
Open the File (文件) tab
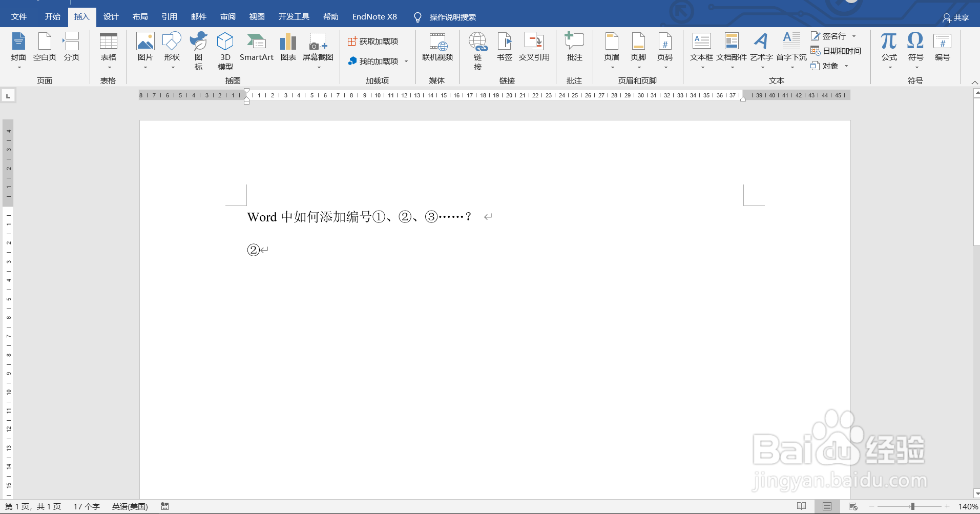(19, 17)
